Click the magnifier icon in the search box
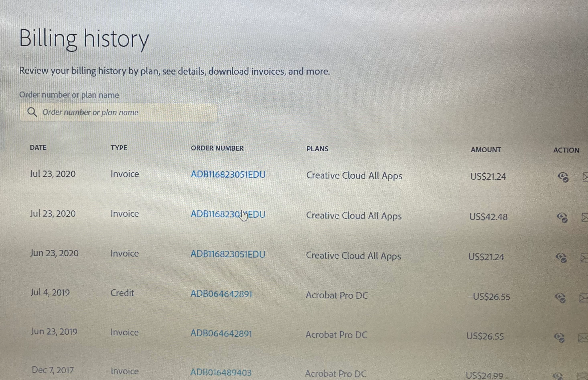This screenshot has width=588, height=380. point(32,112)
